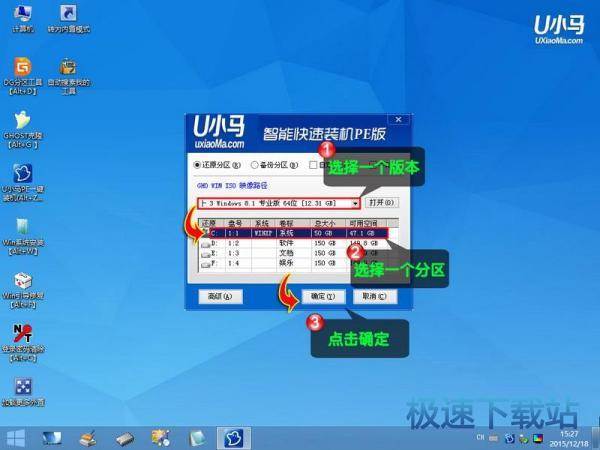The width and height of the screenshot is (600, 450).
Task: Launch the NT login password clear tool
Action: [23, 343]
